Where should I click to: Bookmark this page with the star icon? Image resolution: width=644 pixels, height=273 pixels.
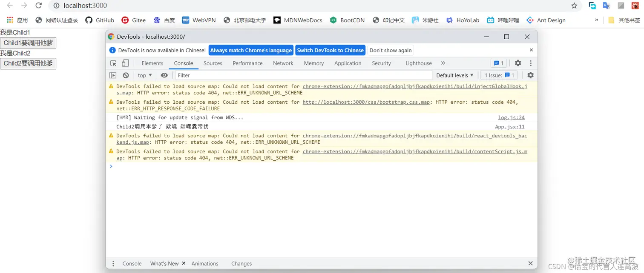point(574,6)
